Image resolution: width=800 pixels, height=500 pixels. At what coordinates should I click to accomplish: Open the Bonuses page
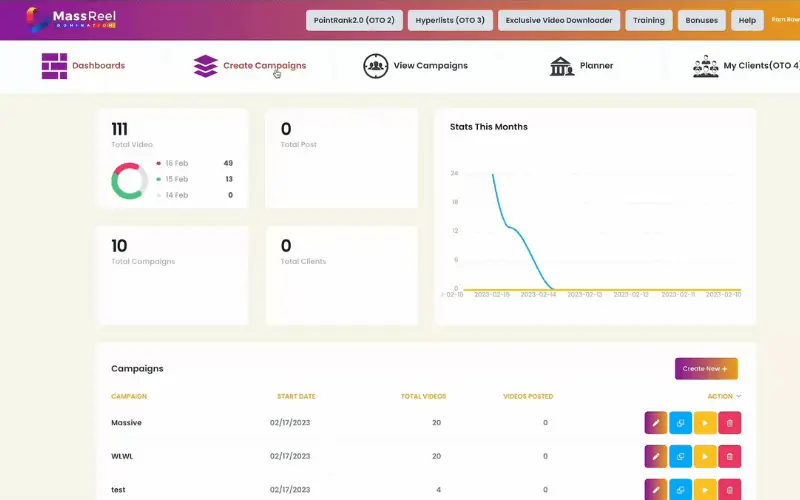[x=701, y=20]
